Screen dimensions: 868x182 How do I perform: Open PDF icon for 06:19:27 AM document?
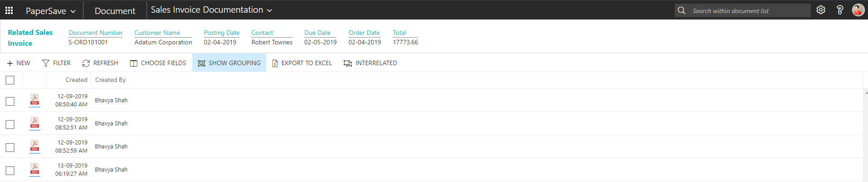[34, 169]
